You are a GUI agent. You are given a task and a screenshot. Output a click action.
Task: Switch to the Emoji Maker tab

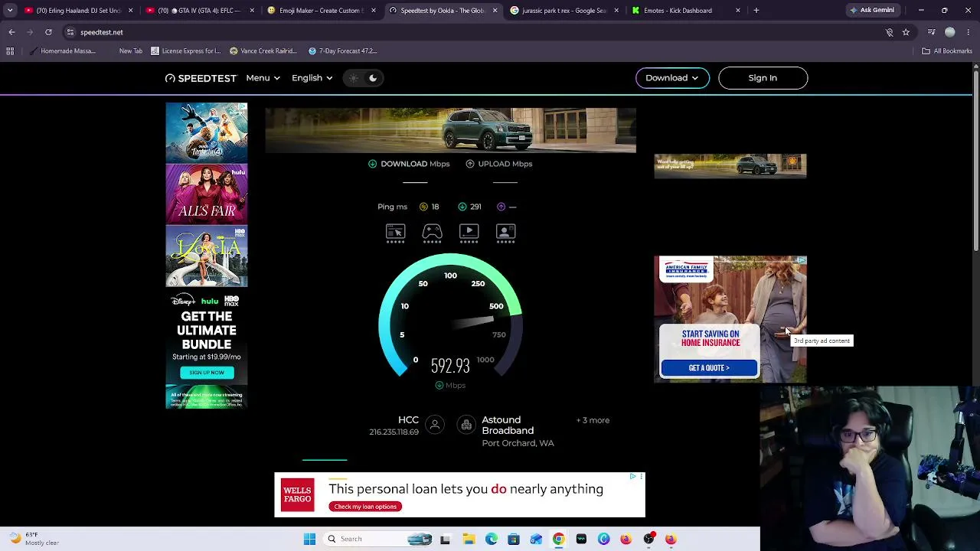tap(321, 11)
